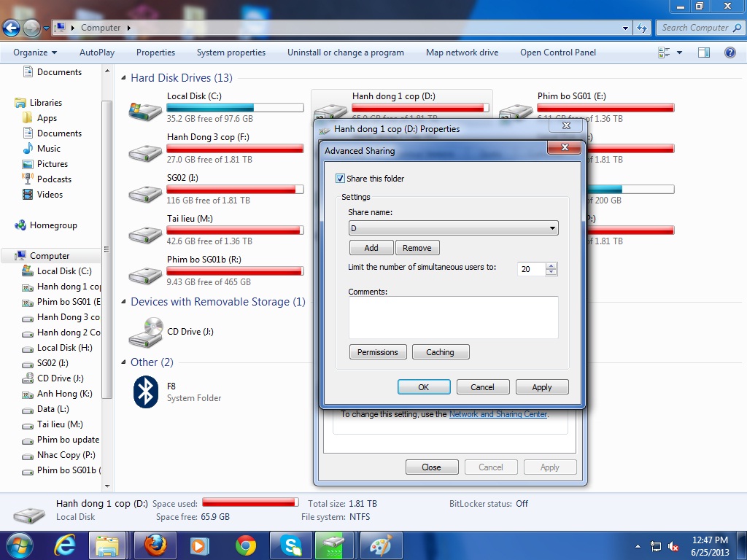The height and width of the screenshot is (560, 747).
Task: Open Windows Media Player taskbar icon
Action: 198,545
